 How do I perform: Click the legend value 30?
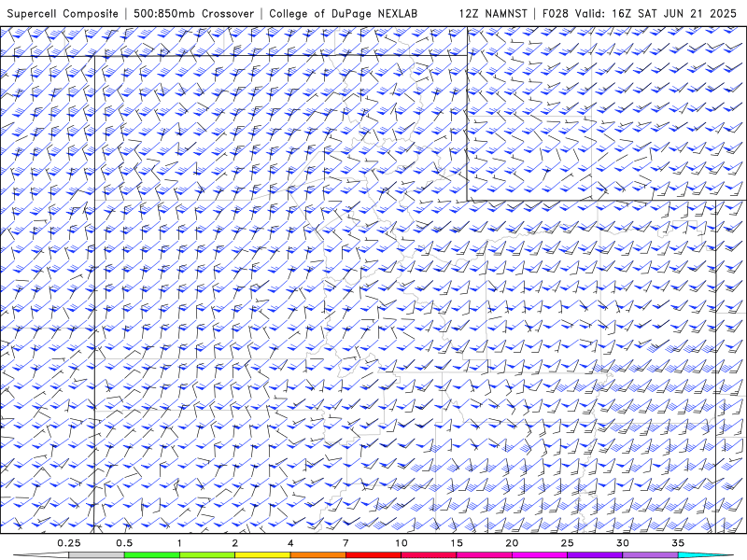(622, 543)
